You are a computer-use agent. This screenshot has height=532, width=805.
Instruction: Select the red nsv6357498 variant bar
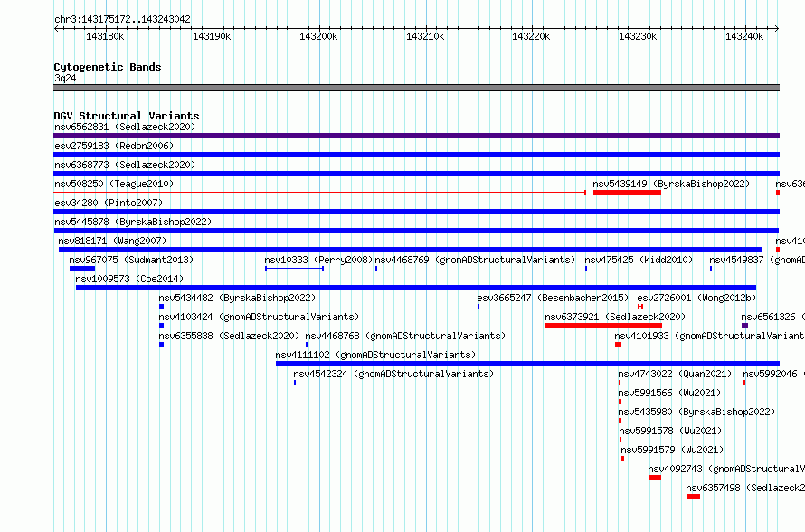693,497
